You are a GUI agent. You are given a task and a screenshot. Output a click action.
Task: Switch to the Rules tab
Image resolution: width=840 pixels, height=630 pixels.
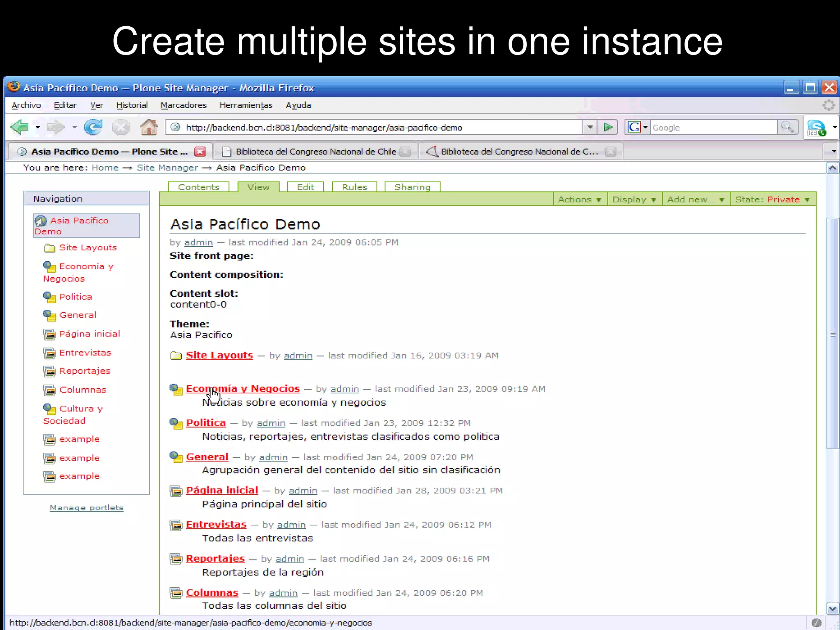tap(354, 187)
